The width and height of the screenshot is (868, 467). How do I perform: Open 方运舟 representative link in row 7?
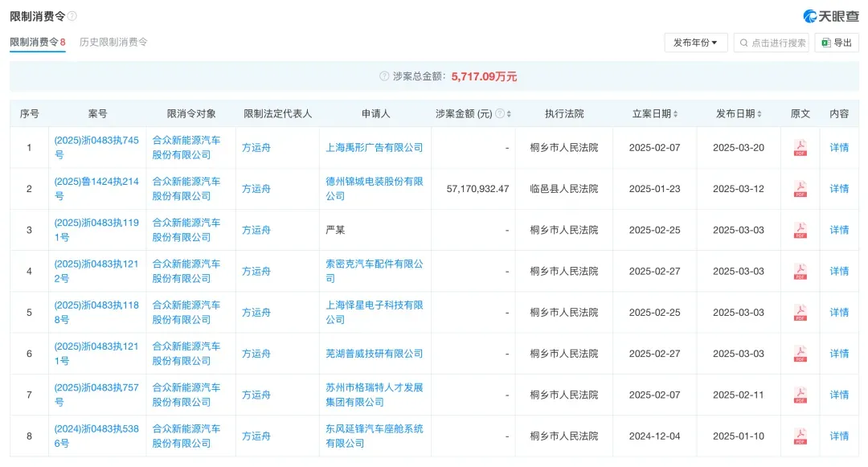tap(256, 395)
